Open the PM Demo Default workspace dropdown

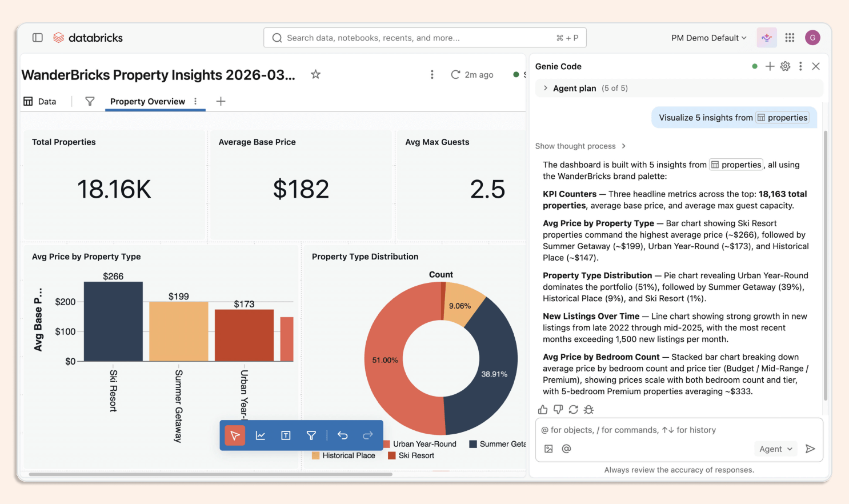[x=709, y=38]
